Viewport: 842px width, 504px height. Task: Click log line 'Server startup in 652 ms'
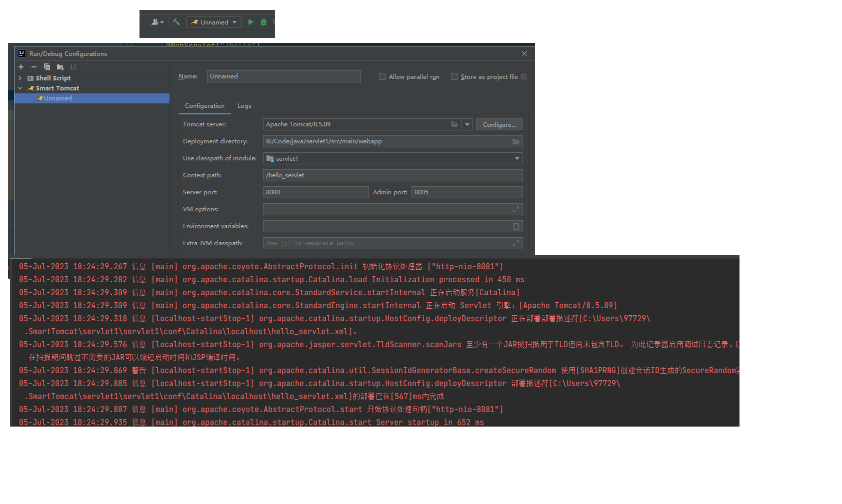point(251,422)
